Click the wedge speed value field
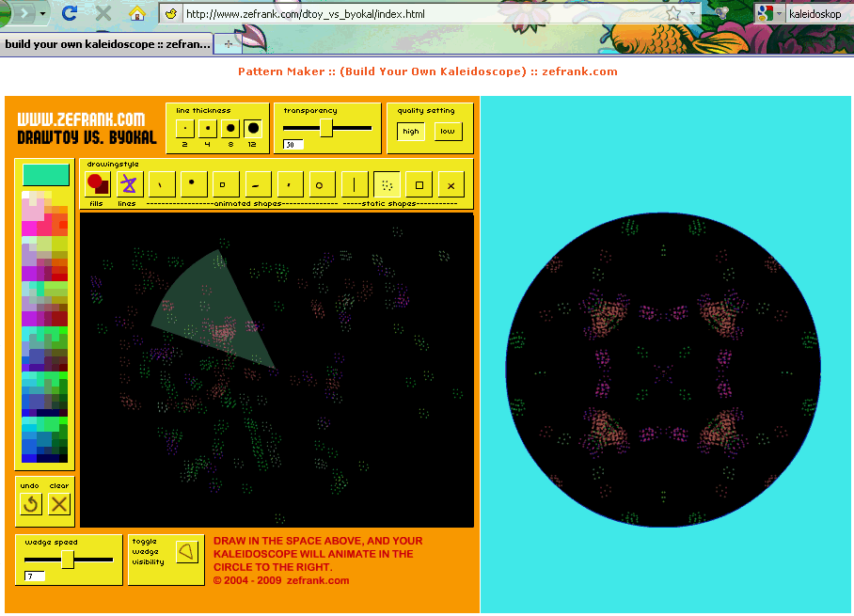This screenshot has width=854, height=616. pos(35,576)
